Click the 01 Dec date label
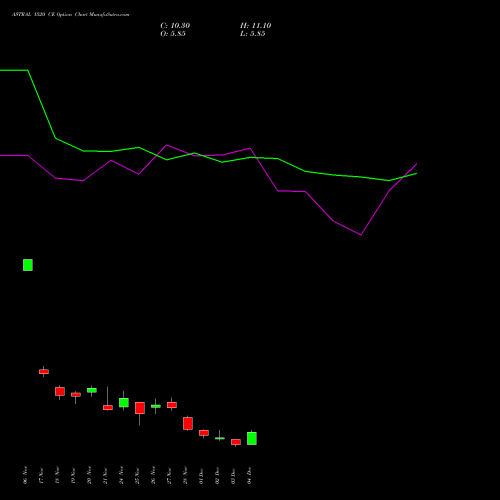500x500 pixels. pyautogui.click(x=202, y=475)
